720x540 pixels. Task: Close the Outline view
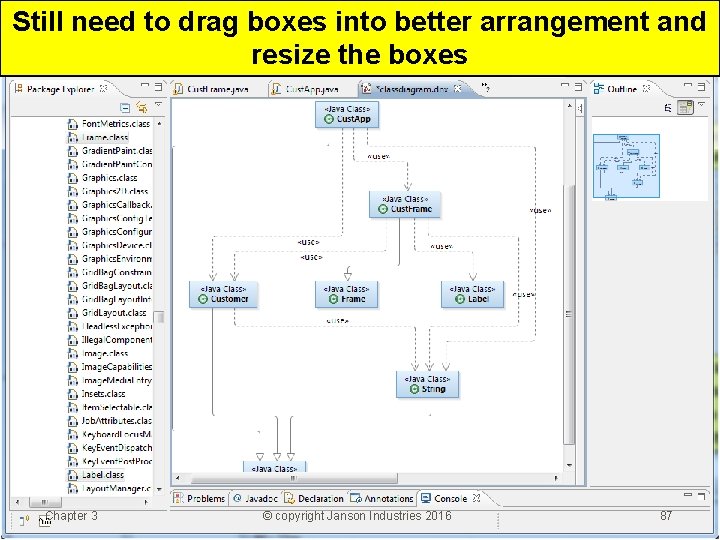point(646,89)
